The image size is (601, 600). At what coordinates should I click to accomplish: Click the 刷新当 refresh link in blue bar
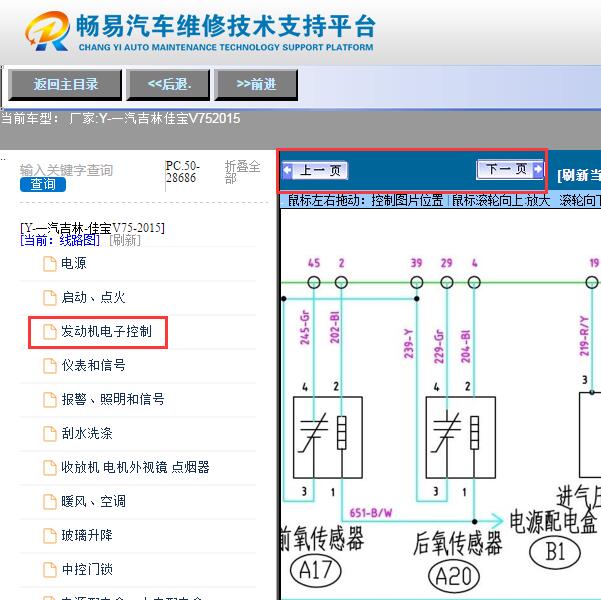point(579,176)
